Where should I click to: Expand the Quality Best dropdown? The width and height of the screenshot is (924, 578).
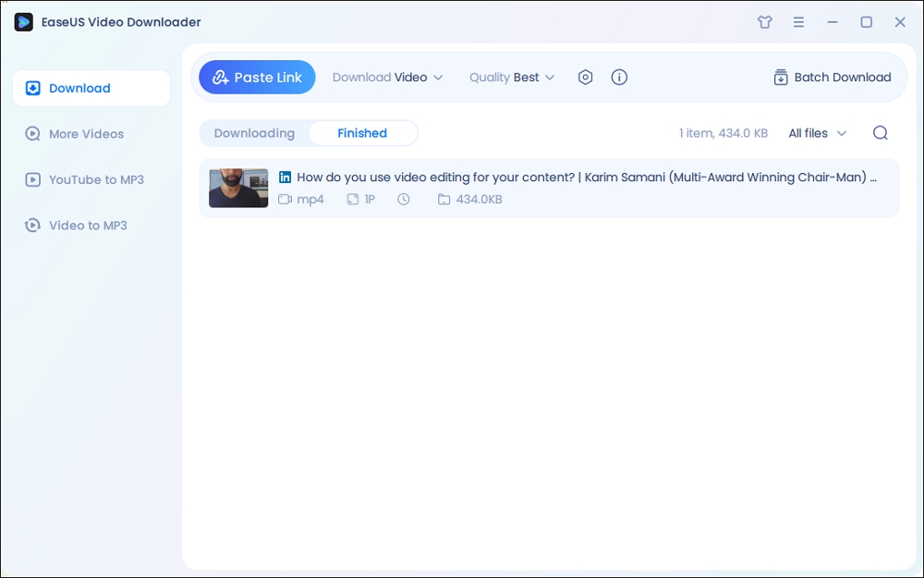(x=512, y=78)
